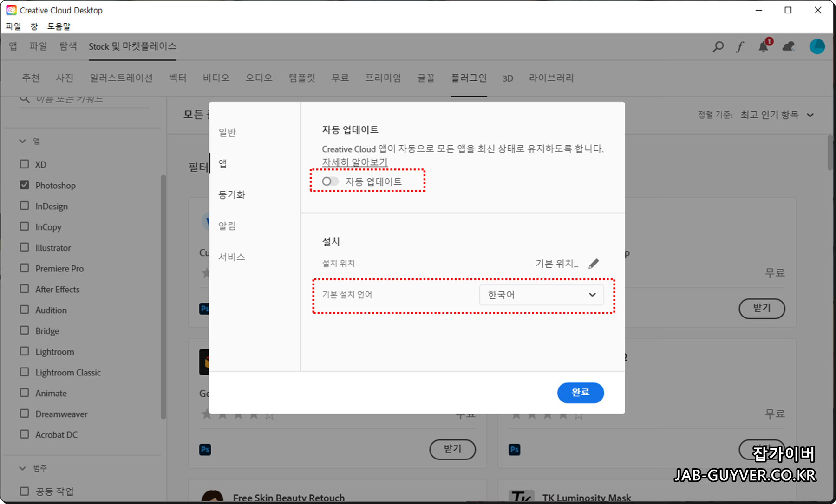
Task: Select the 비디오 category tab
Action: pos(216,78)
